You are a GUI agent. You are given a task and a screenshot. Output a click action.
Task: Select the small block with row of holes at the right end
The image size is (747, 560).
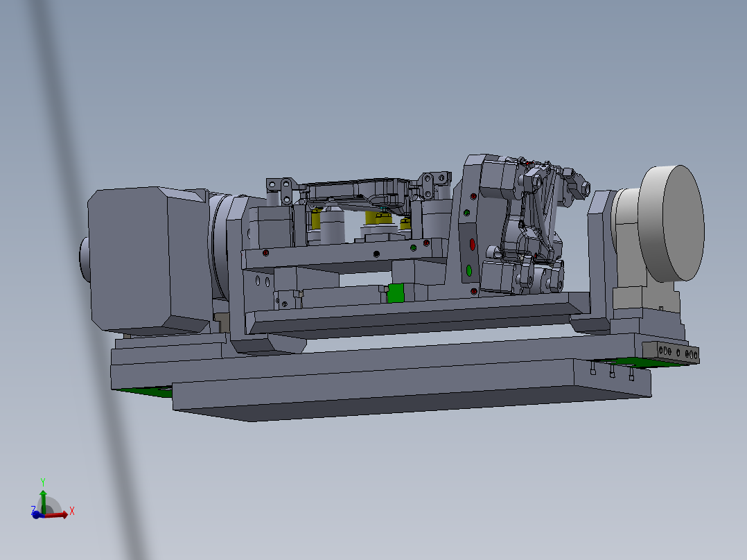tap(671, 353)
